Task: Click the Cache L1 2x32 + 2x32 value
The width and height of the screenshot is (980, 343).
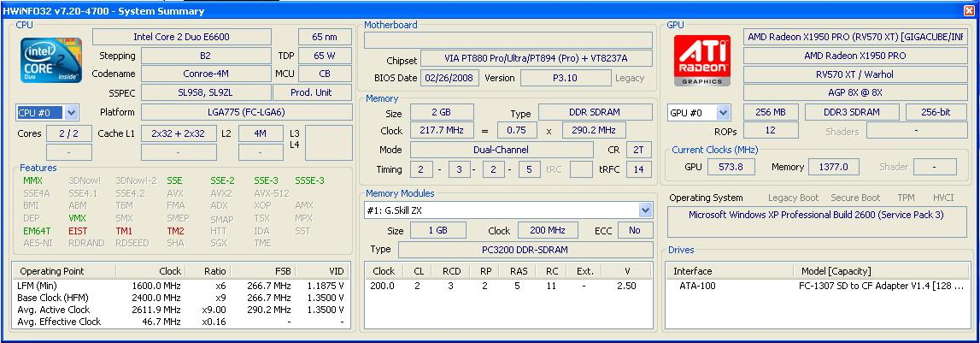Action: [179, 134]
